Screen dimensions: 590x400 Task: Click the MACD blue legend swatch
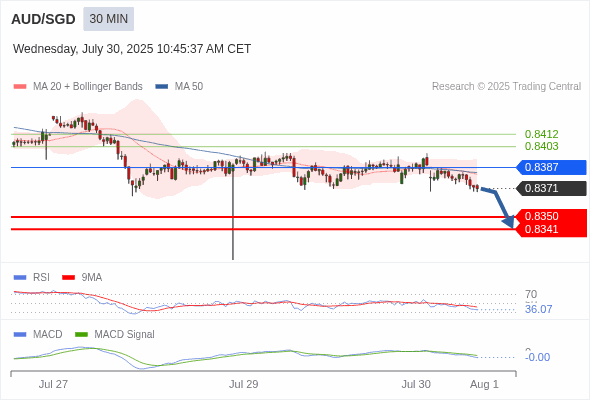pos(20,335)
